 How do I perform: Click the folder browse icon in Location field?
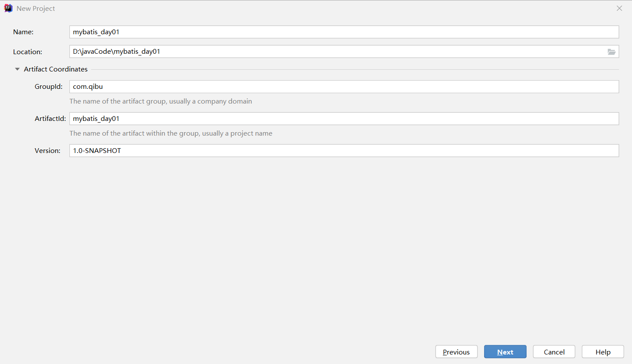611,52
